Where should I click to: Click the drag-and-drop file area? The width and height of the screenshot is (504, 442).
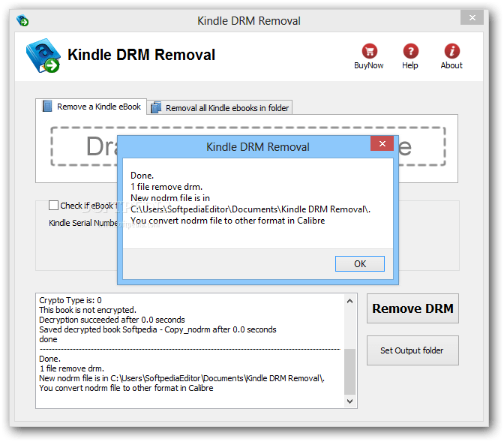pyautogui.click(x=247, y=146)
